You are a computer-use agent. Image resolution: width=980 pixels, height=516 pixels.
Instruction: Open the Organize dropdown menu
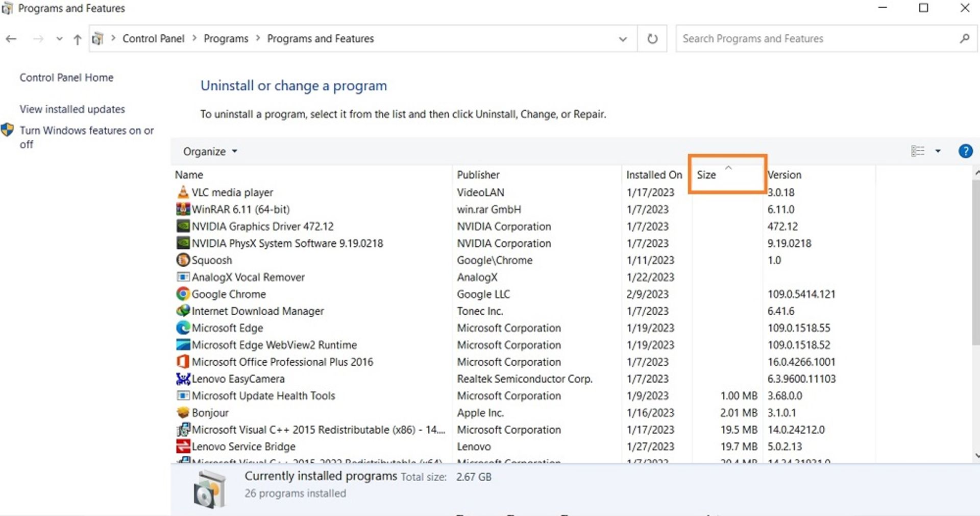point(210,152)
